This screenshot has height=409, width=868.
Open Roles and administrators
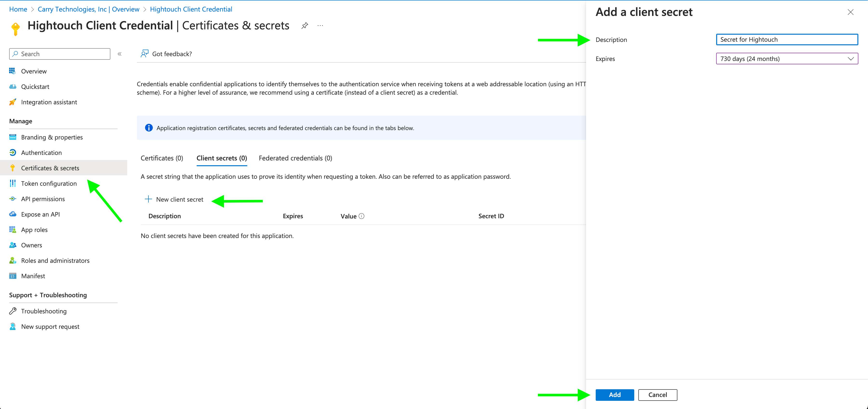click(x=55, y=260)
